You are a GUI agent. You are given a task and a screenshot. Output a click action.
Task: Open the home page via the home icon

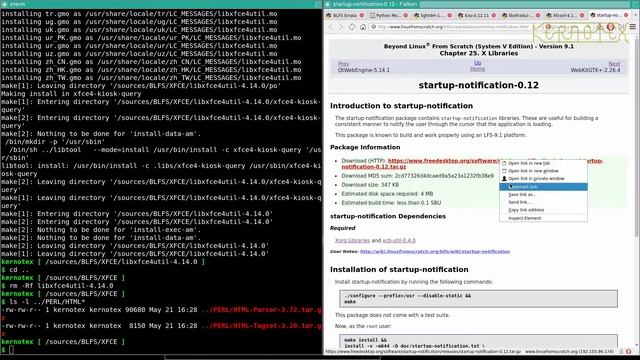point(362,27)
